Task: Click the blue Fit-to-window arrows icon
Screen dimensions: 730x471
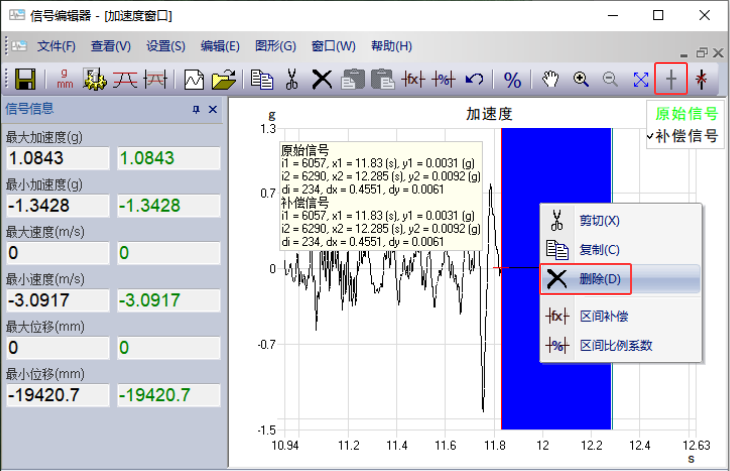Action: (641, 79)
